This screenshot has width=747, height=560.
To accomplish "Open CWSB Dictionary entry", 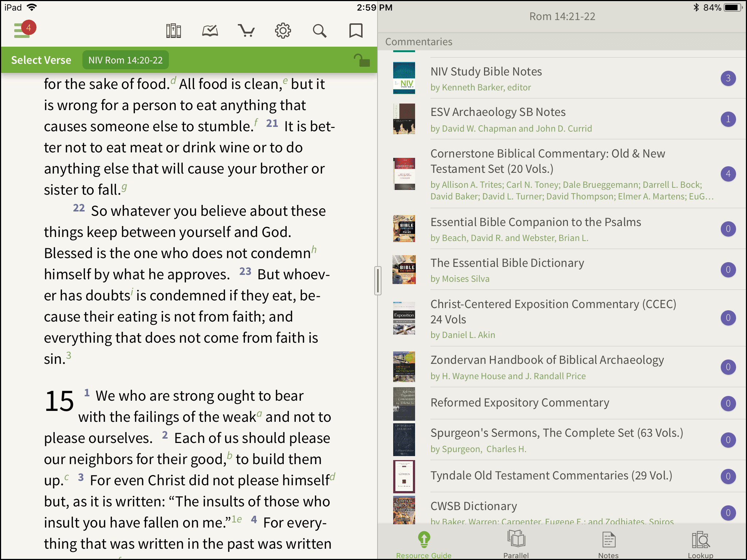I will click(x=562, y=509).
